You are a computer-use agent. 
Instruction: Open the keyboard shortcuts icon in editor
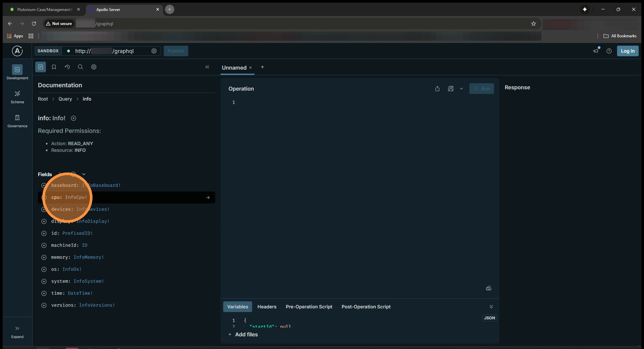(x=489, y=288)
